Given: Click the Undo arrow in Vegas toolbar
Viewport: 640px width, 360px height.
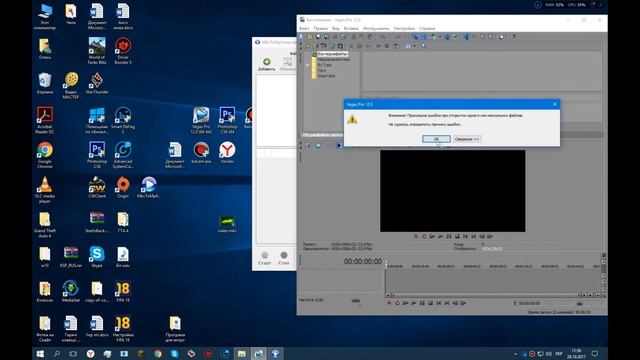Looking at the screenshot, I should coord(383,37).
